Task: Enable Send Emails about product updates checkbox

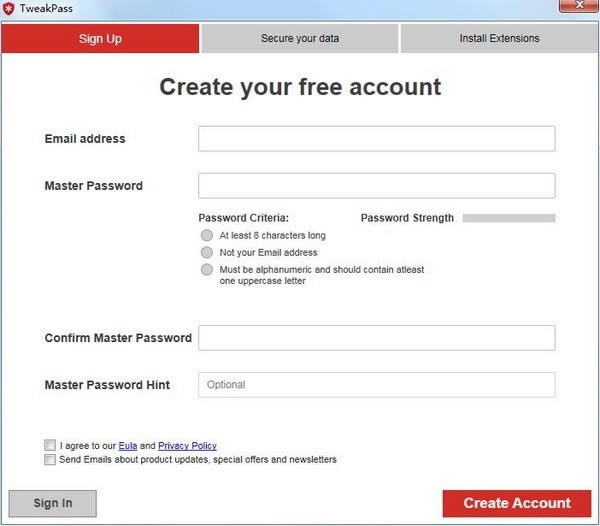Action: pyautogui.click(x=50, y=460)
